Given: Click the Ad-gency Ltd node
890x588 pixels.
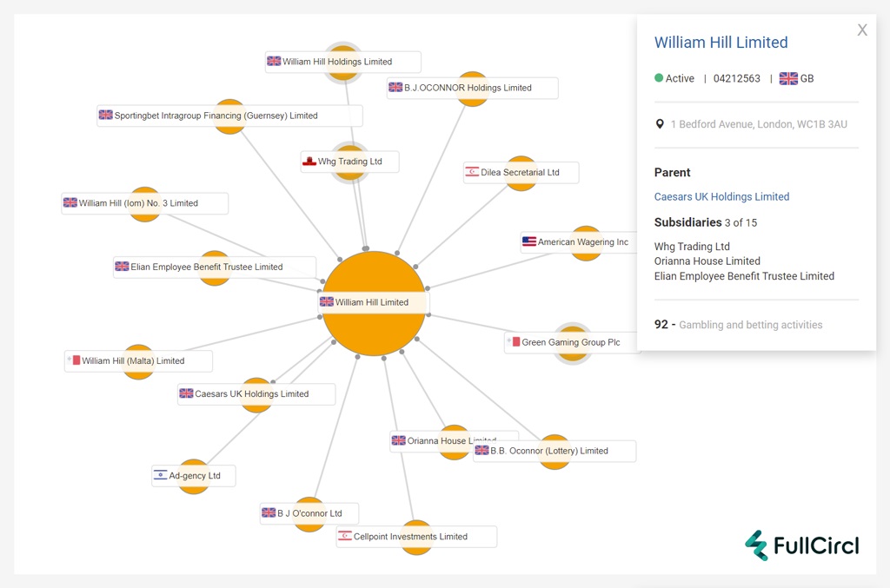Looking at the screenshot, I should point(194,476).
